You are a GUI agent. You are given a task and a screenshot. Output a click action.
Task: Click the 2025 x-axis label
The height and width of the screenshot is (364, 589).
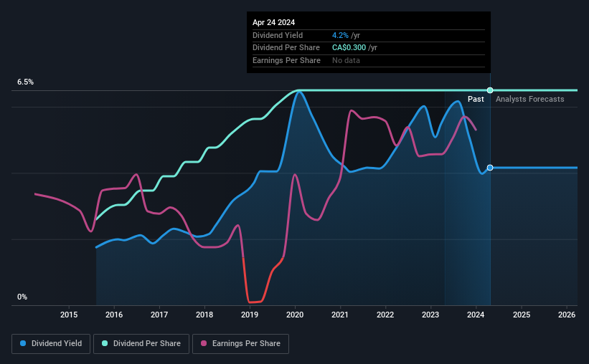click(x=522, y=315)
